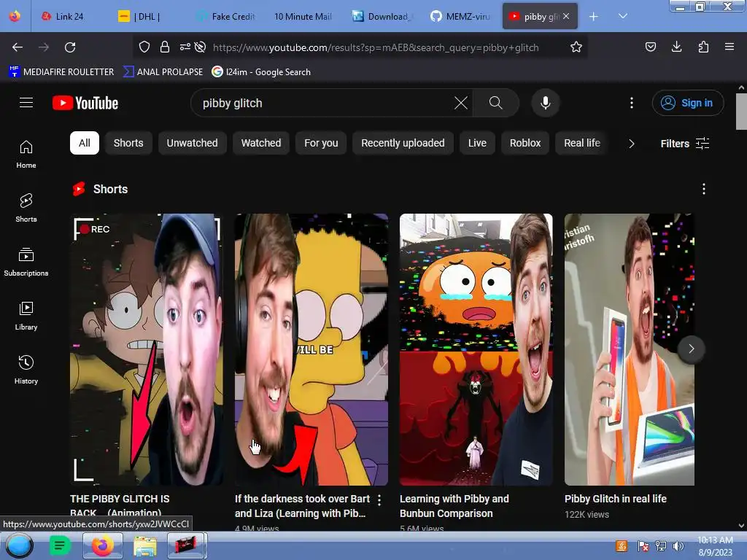Click the site padlock icon
This screenshot has width=747, height=560.
pyautogui.click(x=165, y=47)
